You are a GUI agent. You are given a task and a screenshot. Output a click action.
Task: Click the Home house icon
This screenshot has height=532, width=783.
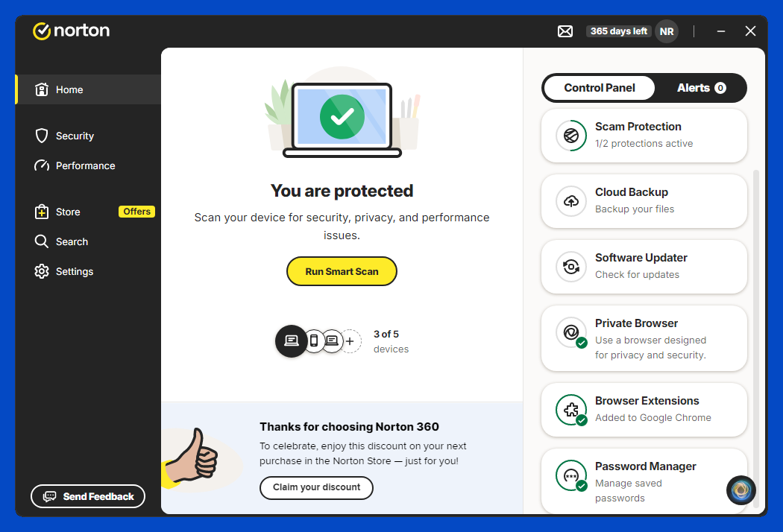42,90
